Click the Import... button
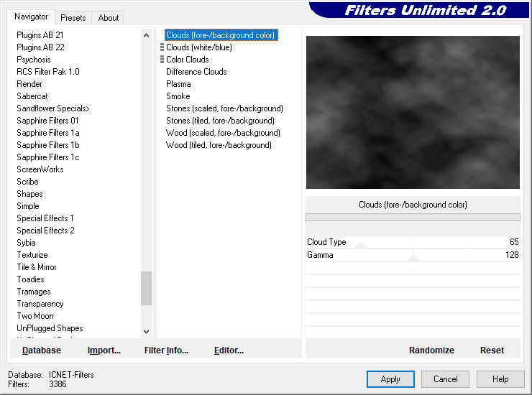Image resolution: width=532 pixels, height=395 pixels. coord(104,350)
